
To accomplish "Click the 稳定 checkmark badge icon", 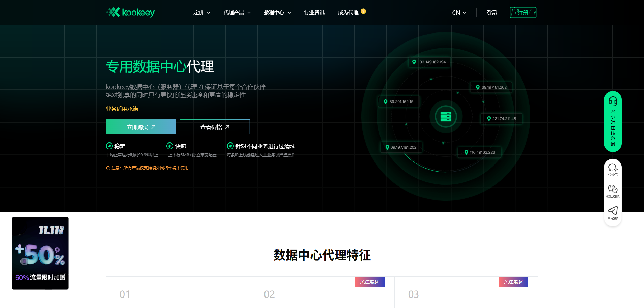I will pos(109,146).
